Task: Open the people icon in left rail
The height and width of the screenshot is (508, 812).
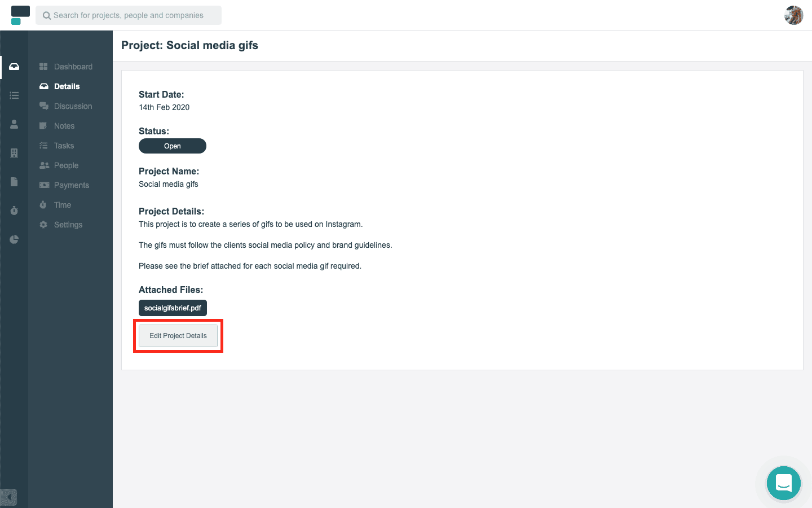Action: tap(14, 124)
